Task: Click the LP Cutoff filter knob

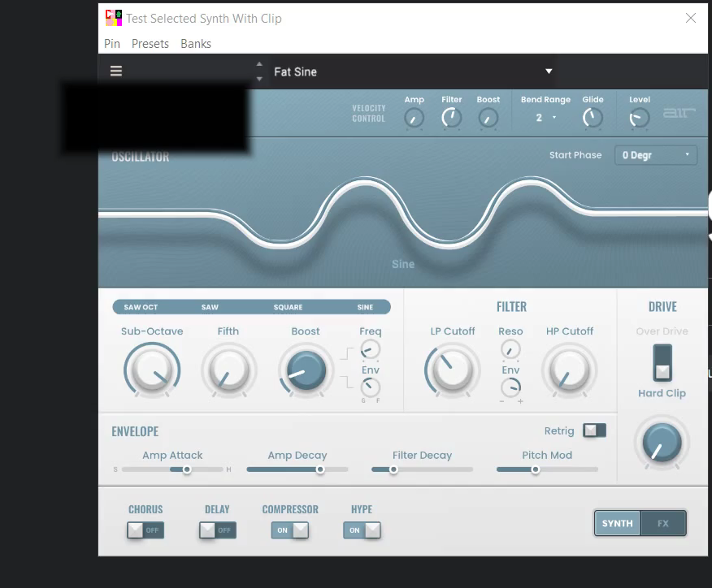Action: pos(452,370)
